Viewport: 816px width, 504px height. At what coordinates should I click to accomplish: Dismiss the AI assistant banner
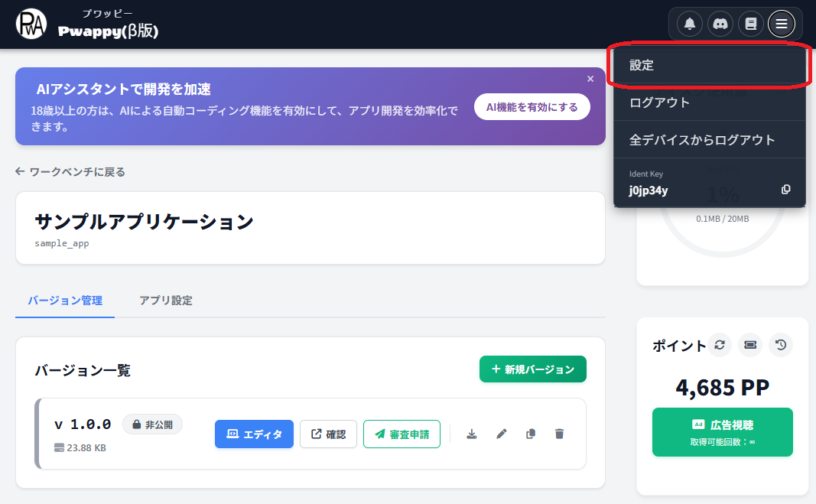(x=590, y=79)
